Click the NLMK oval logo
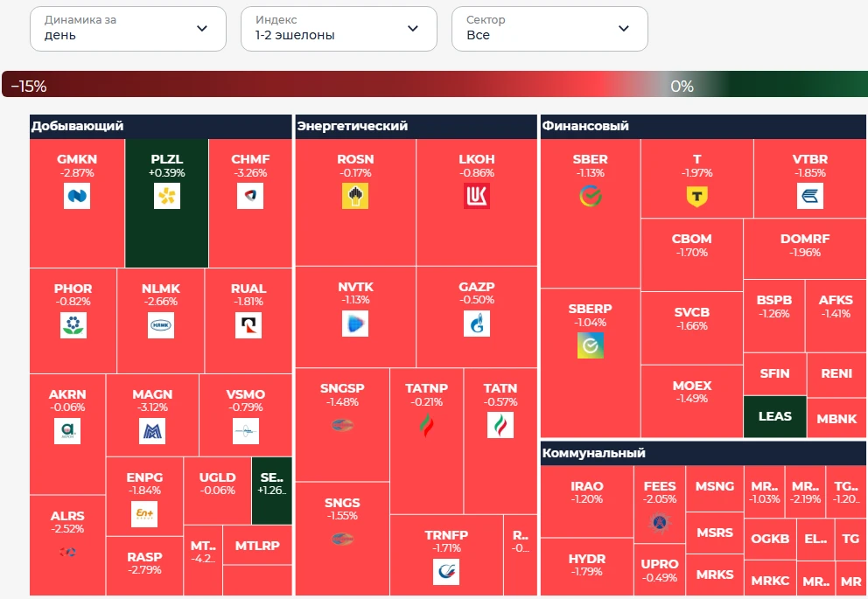This screenshot has width=868, height=599. 161,324
